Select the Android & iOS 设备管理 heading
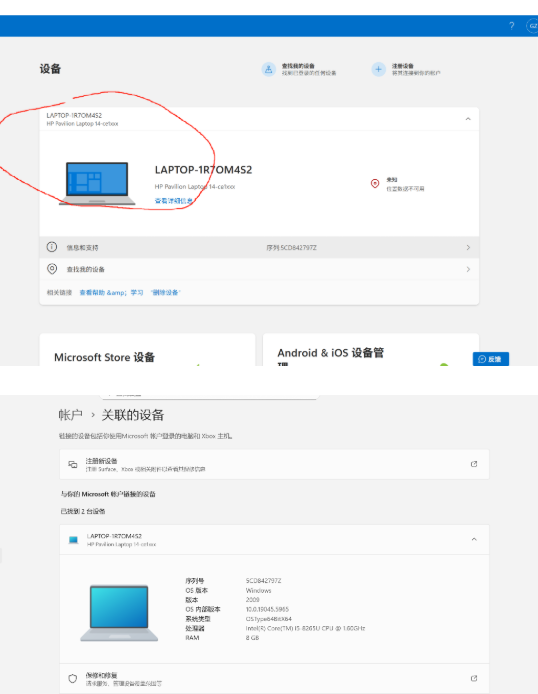 330,357
